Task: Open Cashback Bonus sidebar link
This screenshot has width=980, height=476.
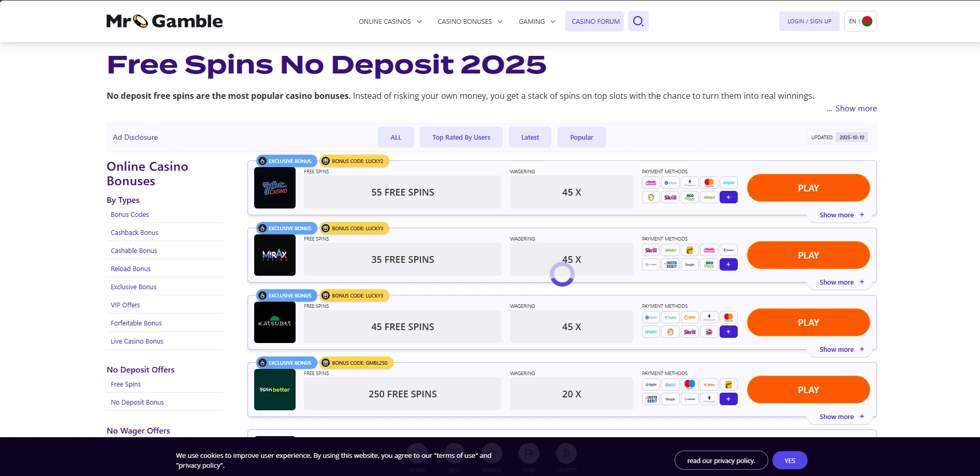Action: click(135, 232)
